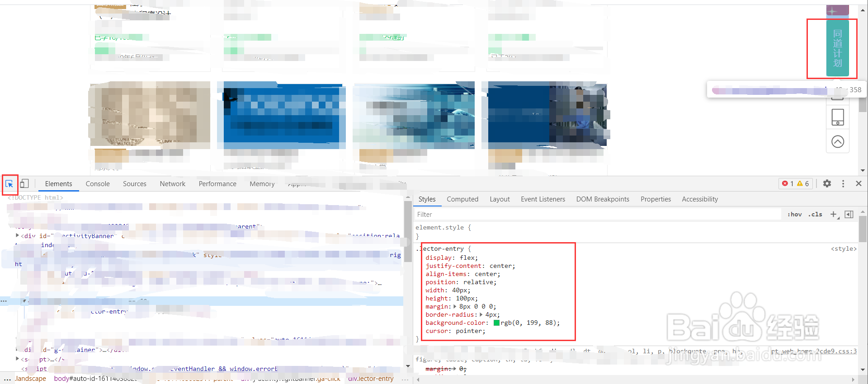Toggle the device toolbar icon
Viewport: 868px width, 384px height.
(24, 183)
